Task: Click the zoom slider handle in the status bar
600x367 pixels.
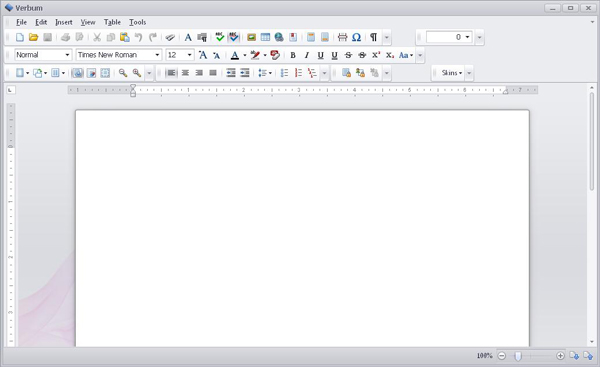Action: (518, 356)
